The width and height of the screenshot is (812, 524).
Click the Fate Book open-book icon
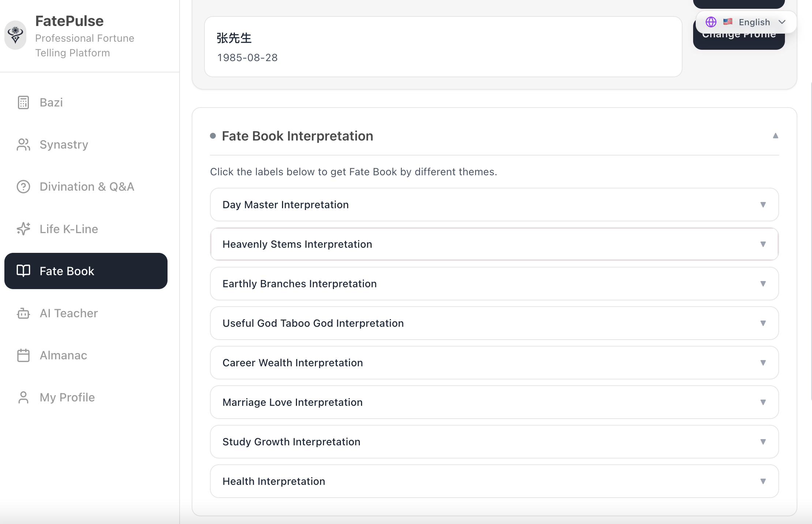coord(23,271)
